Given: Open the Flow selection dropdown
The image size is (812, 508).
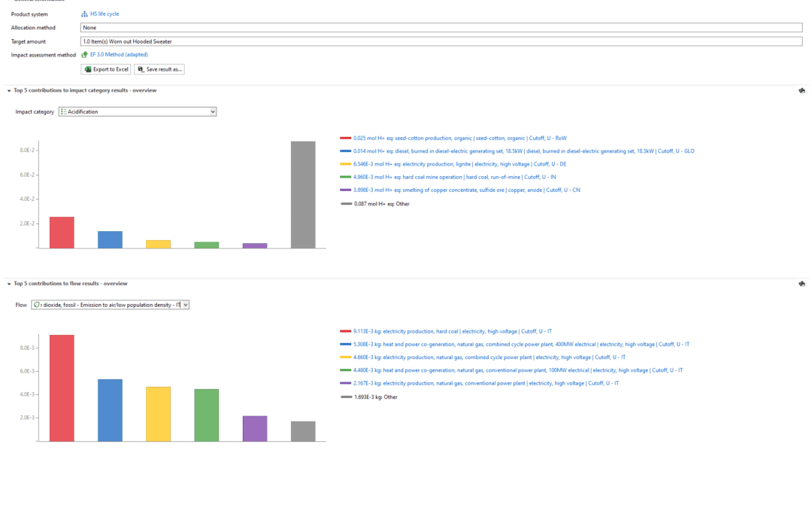Looking at the screenshot, I should pyautogui.click(x=186, y=305).
